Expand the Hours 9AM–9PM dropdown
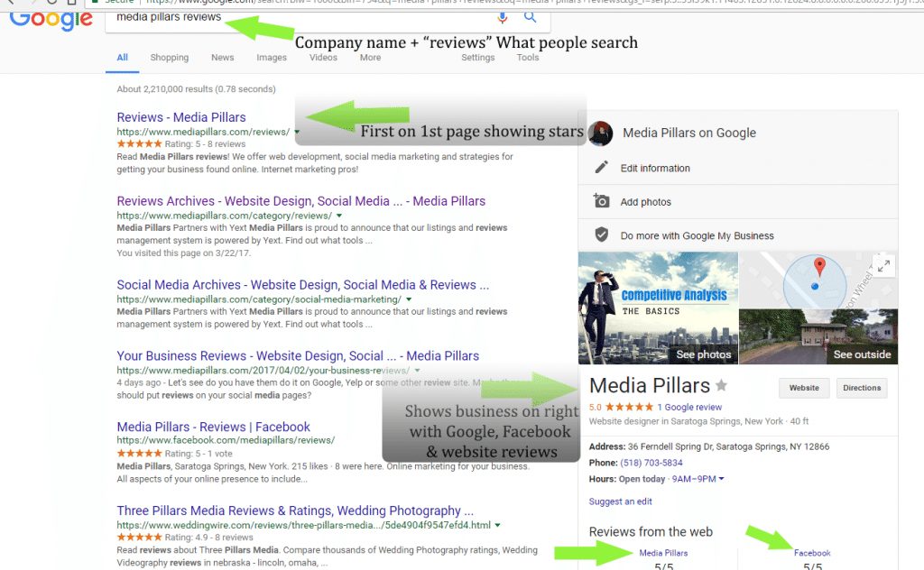The height and width of the screenshot is (570, 924). coord(698,479)
